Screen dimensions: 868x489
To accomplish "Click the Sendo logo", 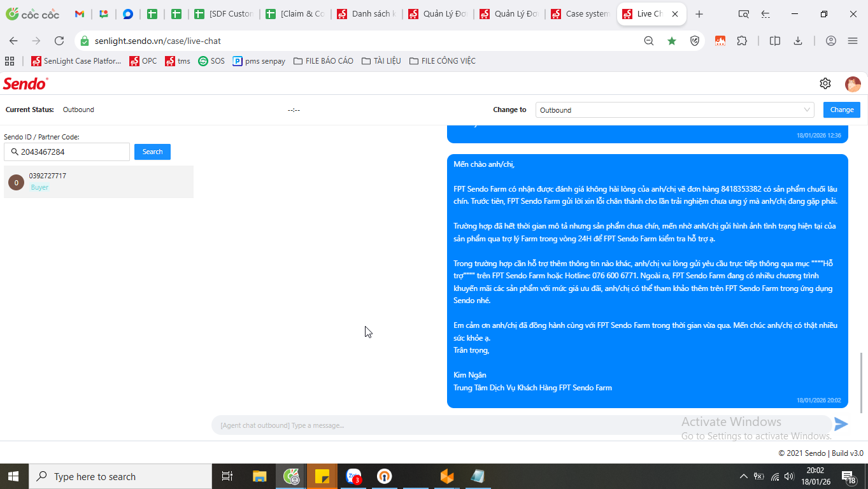I will (25, 83).
